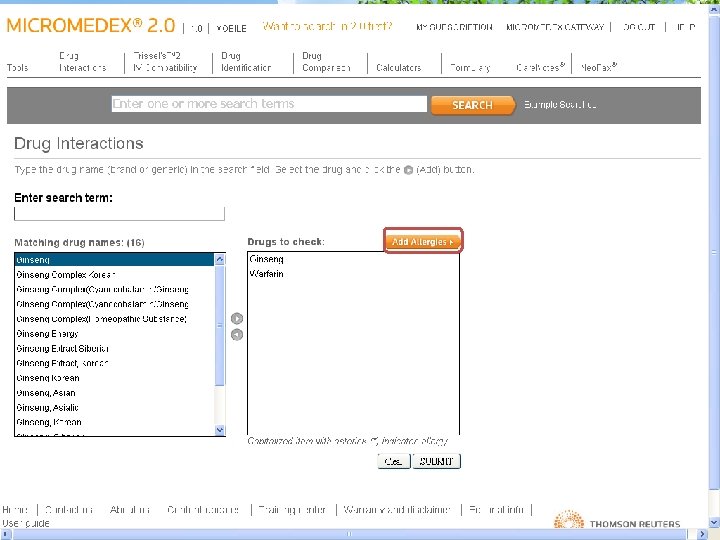Click the page horizontal scrollbar right arrow
720x540 pixels.
(x=702, y=534)
